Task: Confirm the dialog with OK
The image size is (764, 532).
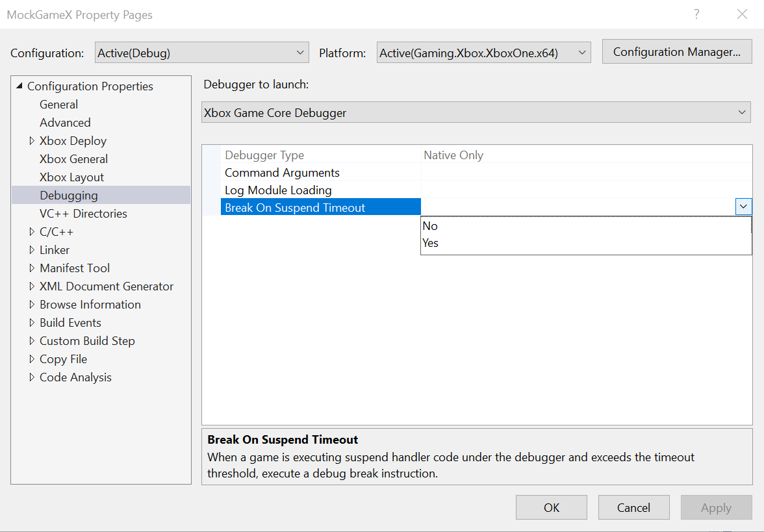Action: (x=551, y=508)
